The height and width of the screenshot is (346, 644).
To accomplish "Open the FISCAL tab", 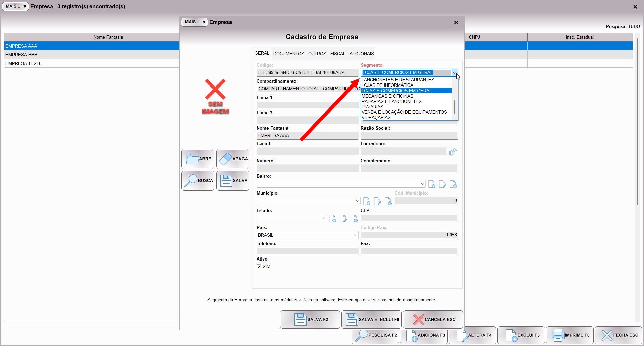I will tap(337, 54).
